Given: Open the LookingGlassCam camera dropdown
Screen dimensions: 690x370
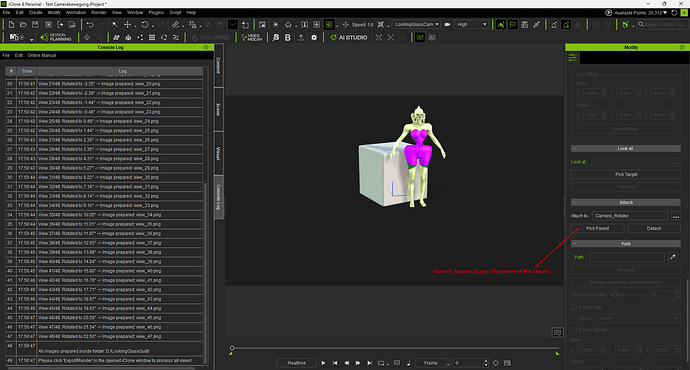Looking at the screenshot, I should (x=416, y=25).
